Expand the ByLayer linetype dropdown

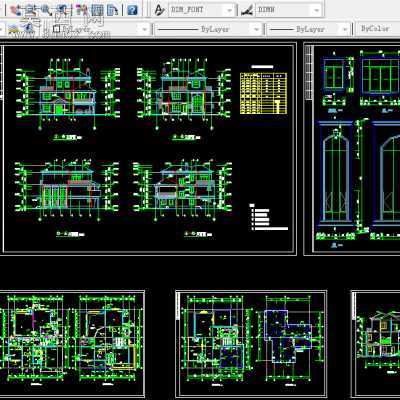(208, 29)
